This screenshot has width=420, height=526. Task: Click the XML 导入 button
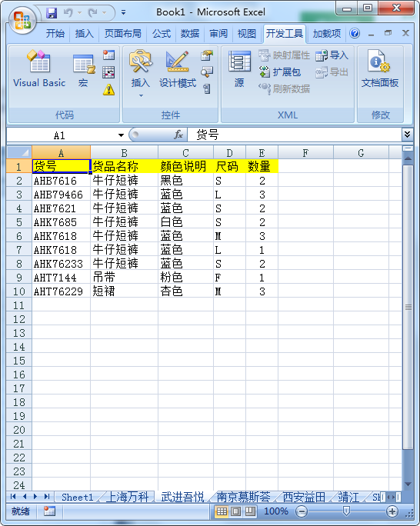tap(332, 55)
